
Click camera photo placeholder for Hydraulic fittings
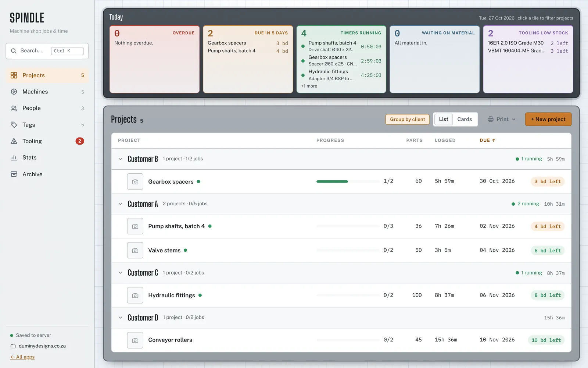pyautogui.click(x=135, y=296)
